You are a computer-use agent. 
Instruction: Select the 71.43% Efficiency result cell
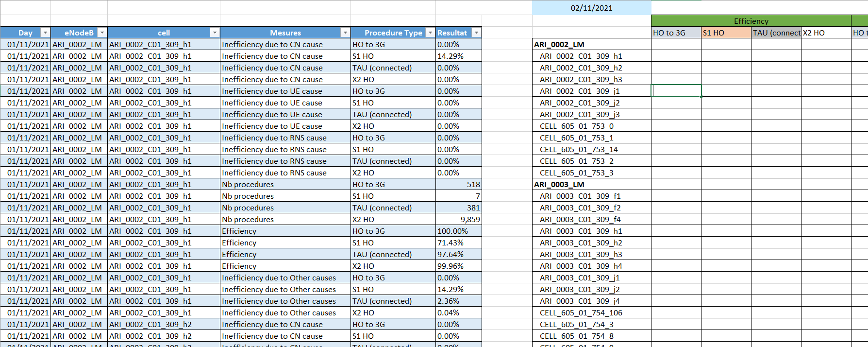tap(459, 243)
